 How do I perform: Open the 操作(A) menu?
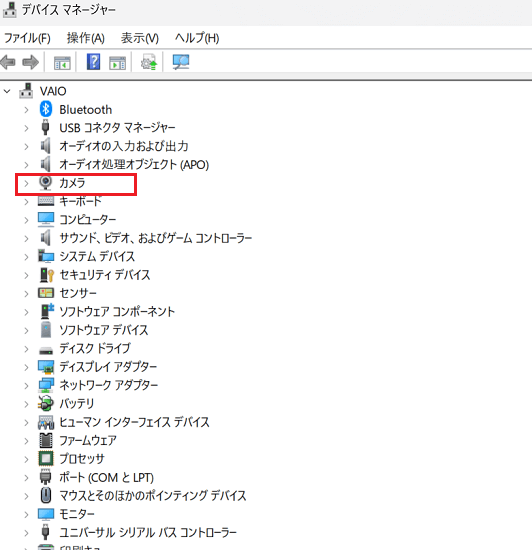[x=86, y=38]
